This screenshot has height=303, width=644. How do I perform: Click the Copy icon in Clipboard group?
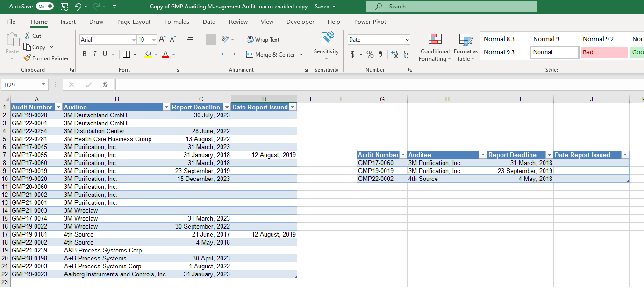click(x=27, y=47)
